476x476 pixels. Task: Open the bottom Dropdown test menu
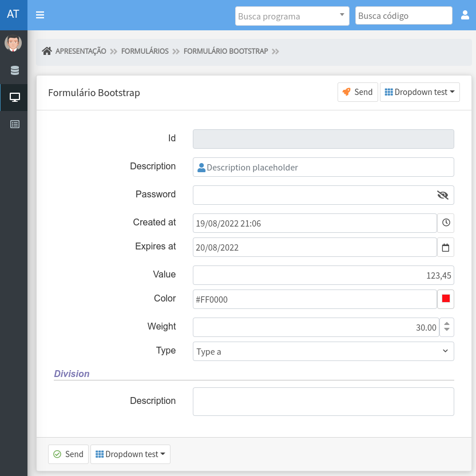(x=130, y=454)
